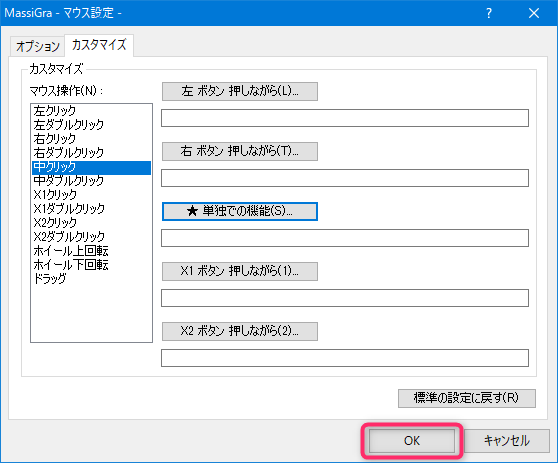Confirm the dialog with OK
558x463 pixels.
click(412, 441)
